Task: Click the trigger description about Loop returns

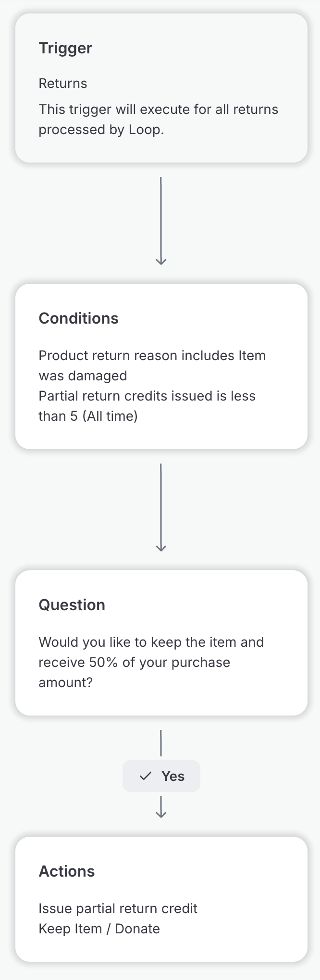Action: click(x=158, y=119)
